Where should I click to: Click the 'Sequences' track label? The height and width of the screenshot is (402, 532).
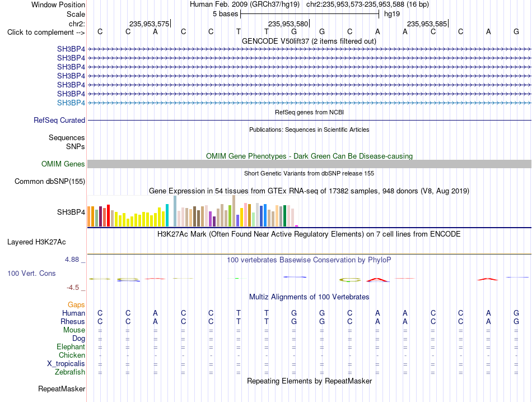67,137
